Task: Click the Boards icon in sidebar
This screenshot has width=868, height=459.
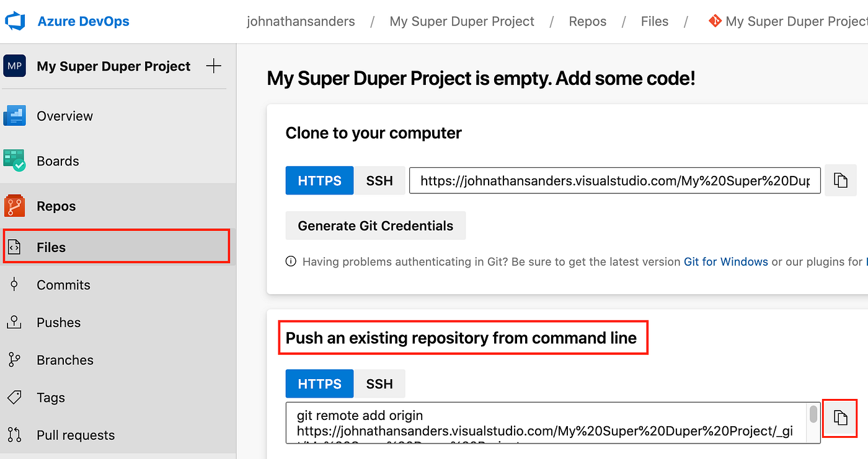Action: click(14, 161)
